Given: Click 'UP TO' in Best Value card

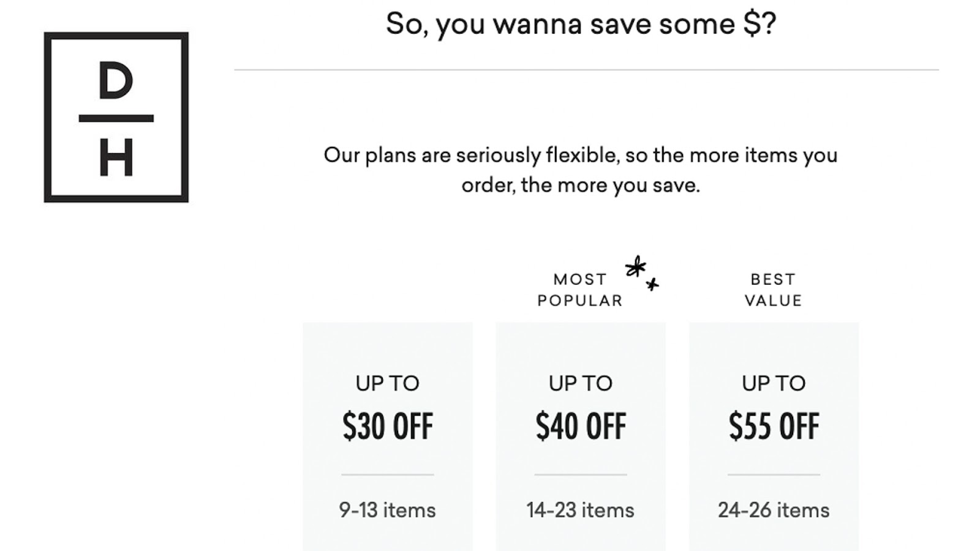Looking at the screenshot, I should click(774, 383).
